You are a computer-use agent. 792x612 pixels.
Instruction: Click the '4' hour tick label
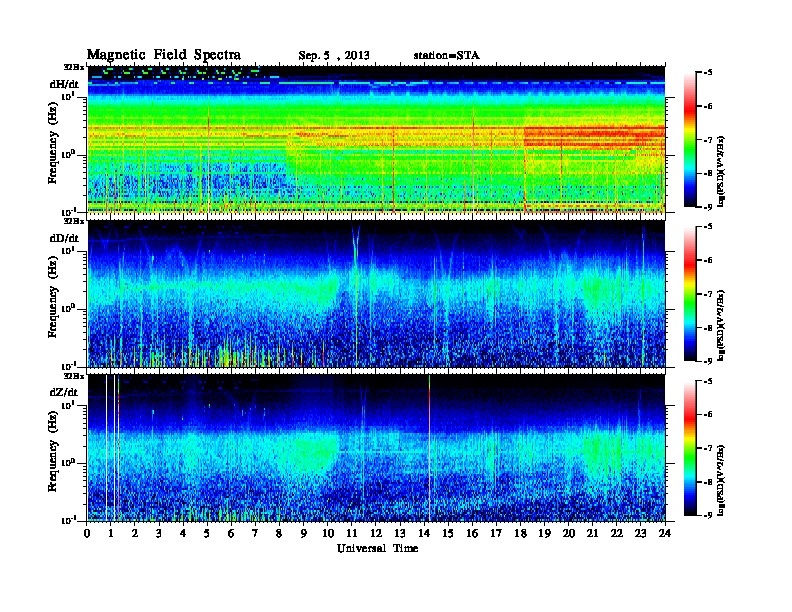[x=183, y=533]
